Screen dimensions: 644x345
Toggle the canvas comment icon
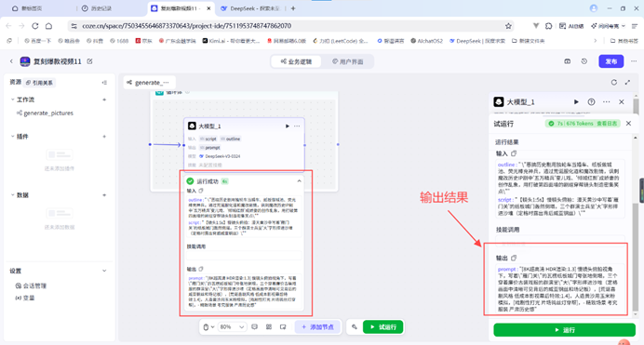(x=255, y=327)
